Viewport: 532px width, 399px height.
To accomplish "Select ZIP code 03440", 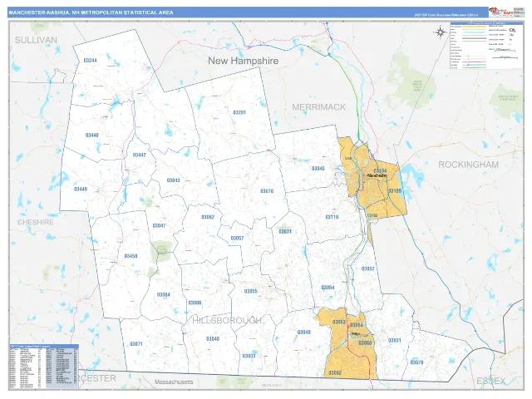I will [92, 135].
